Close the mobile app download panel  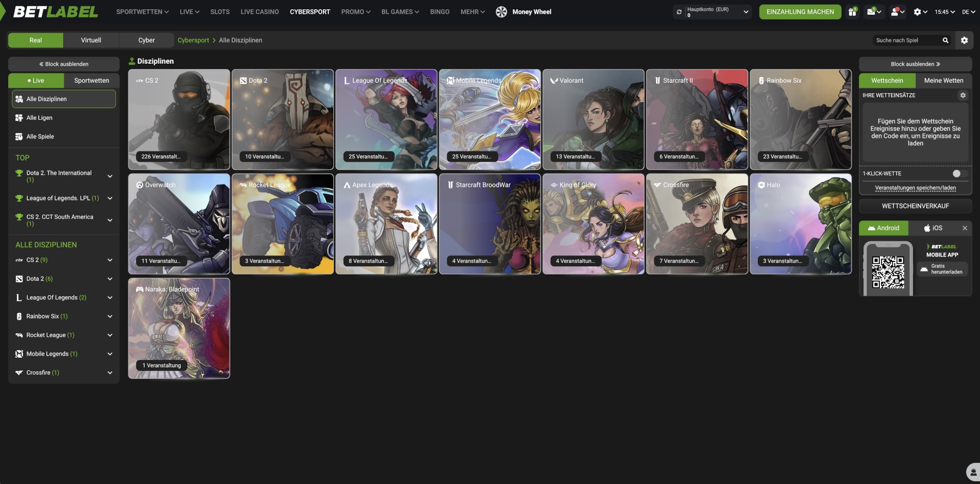click(x=965, y=228)
